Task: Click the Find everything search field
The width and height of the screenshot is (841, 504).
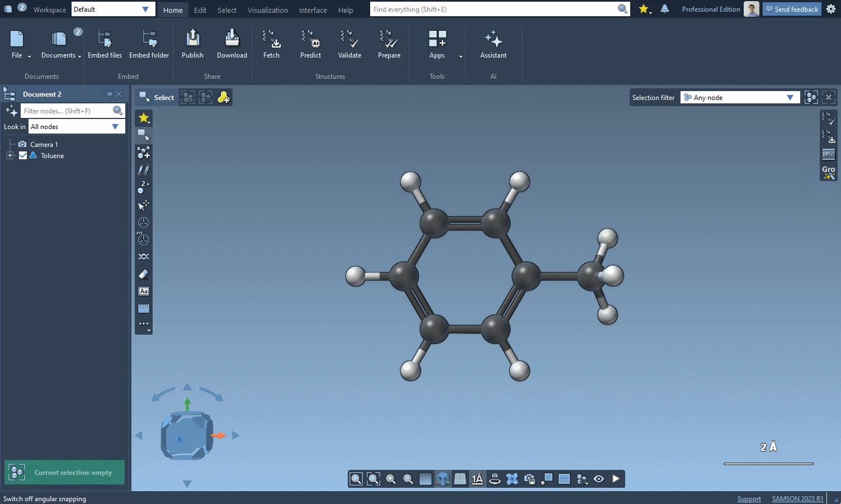Action: click(x=494, y=9)
